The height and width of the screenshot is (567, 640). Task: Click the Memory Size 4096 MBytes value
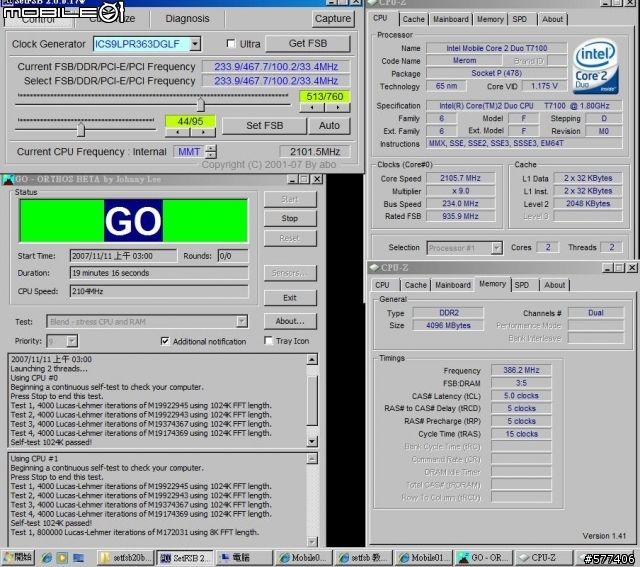coord(448,325)
